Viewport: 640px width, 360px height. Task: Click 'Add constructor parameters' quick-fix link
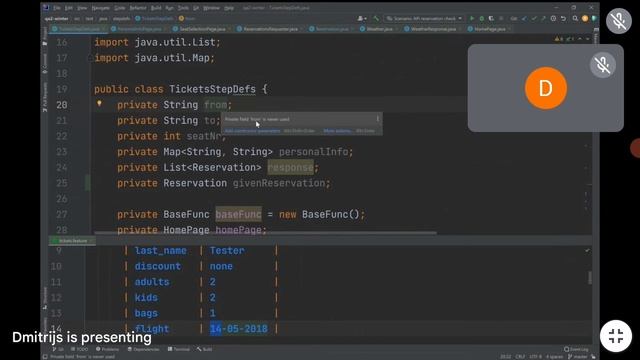[252, 131]
